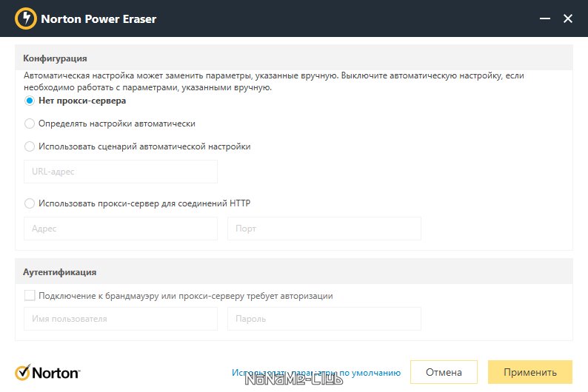Choose 'Определять настройки автоматически' option

point(30,124)
